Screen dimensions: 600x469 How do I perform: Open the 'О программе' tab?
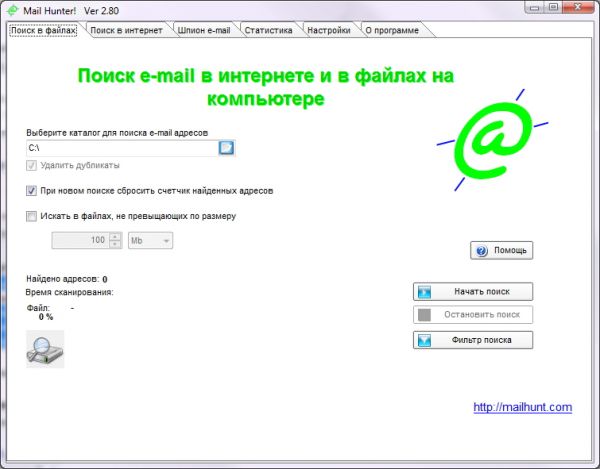point(392,30)
